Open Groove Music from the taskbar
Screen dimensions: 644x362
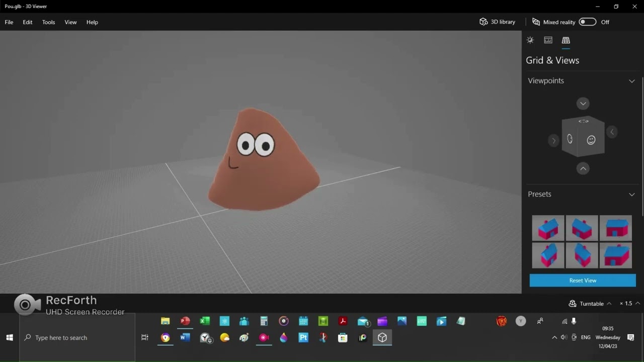284,321
